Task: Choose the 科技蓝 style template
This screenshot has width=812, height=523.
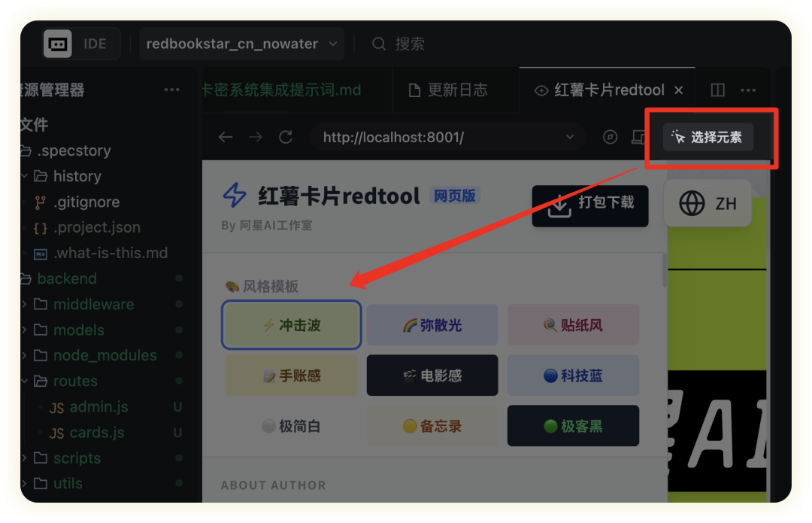Action: [x=573, y=376]
